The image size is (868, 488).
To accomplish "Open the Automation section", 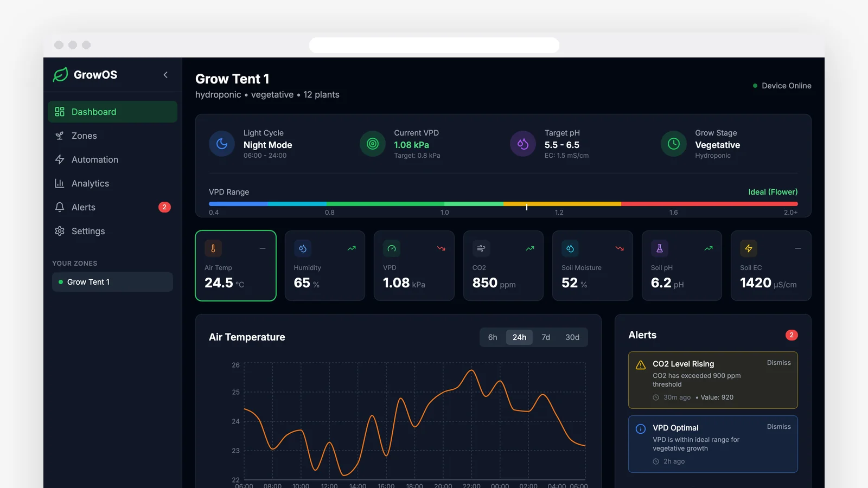I will [x=112, y=159].
